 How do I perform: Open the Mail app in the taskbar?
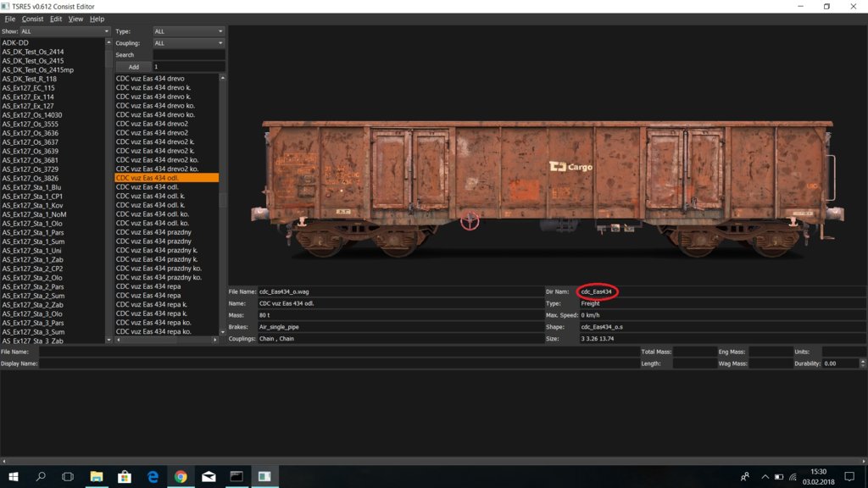pyautogui.click(x=209, y=477)
